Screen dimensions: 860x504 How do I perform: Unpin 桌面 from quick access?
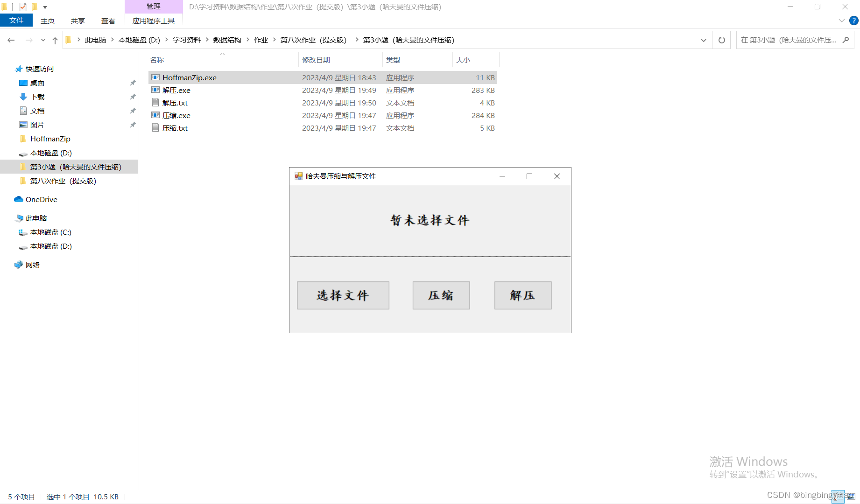click(x=133, y=83)
